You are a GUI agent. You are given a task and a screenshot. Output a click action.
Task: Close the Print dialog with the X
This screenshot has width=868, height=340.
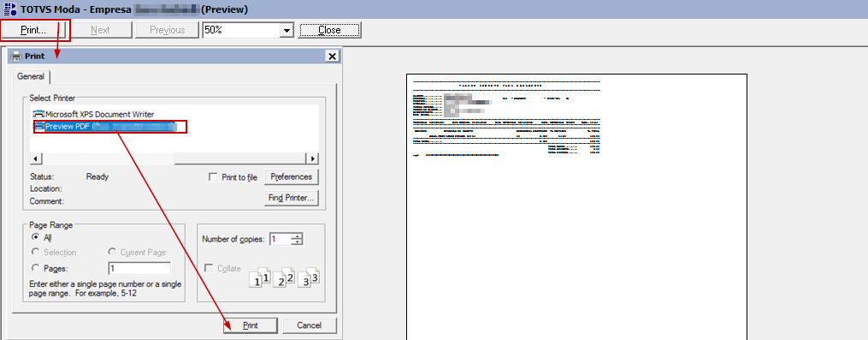pos(332,56)
